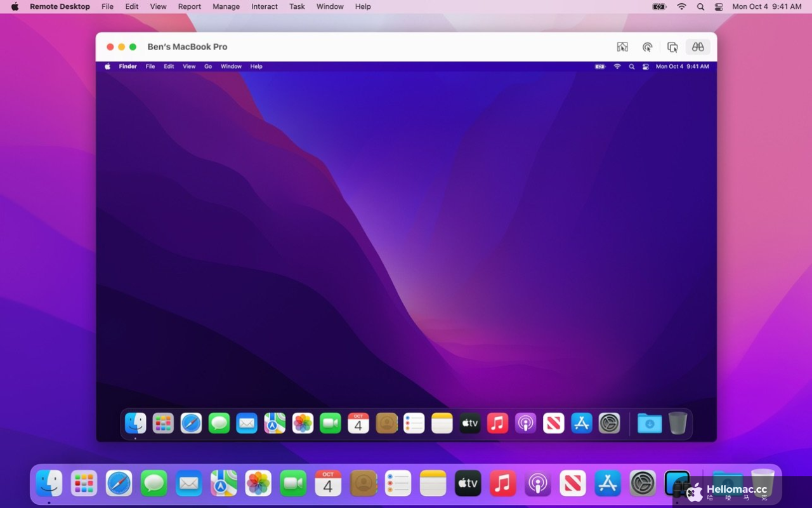Open Finder in the host dock

pyautogui.click(x=49, y=483)
